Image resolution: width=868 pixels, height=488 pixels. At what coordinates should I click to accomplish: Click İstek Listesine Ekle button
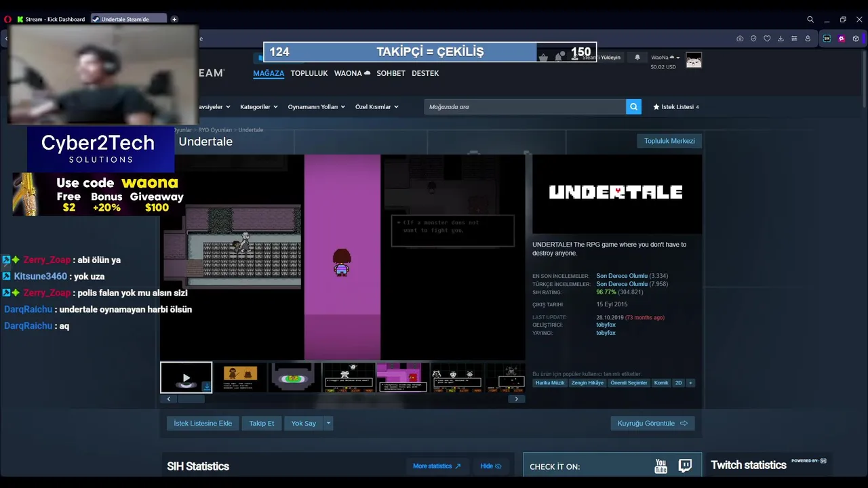(x=203, y=424)
